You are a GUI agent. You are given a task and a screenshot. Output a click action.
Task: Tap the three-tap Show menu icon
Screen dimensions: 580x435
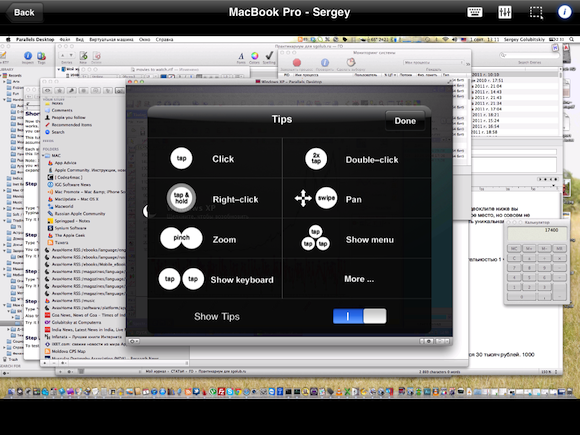coord(315,238)
